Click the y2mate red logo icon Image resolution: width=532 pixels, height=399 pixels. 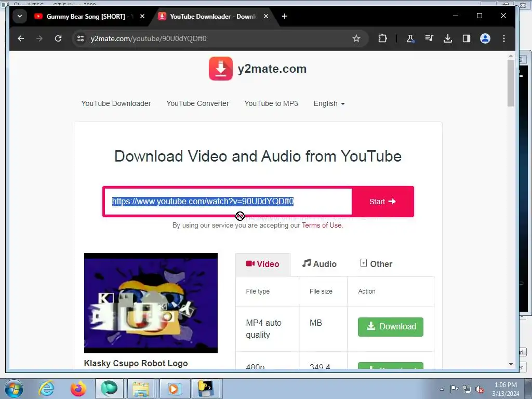[221, 69]
